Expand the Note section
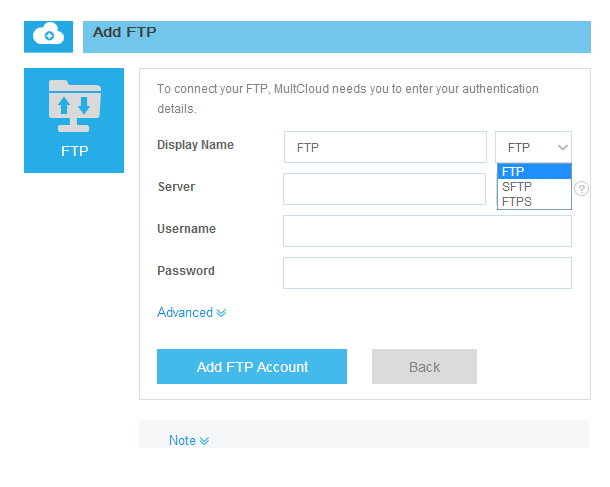Image resolution: width=610 pixels, height=487 pixels. (x=183, y=441)
